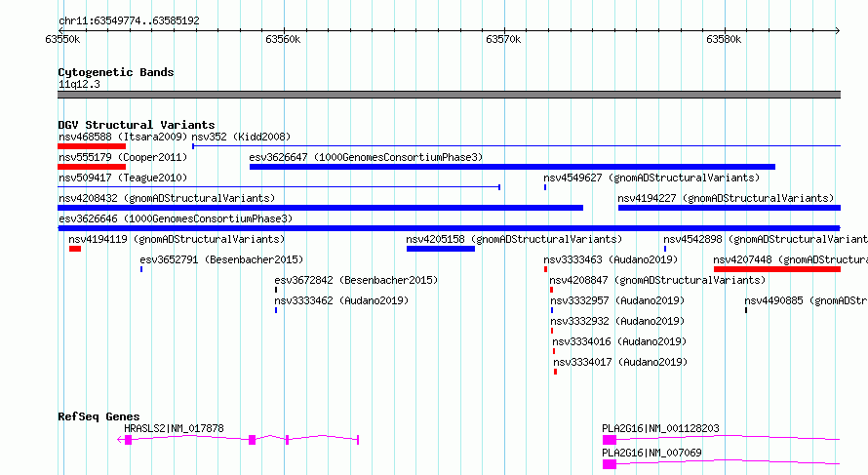The height and width of the screenshot is (475, 868).
Task: Open nsv4208432 (gnomADStructuralVariants) label
Action: (x=167, y=198)
